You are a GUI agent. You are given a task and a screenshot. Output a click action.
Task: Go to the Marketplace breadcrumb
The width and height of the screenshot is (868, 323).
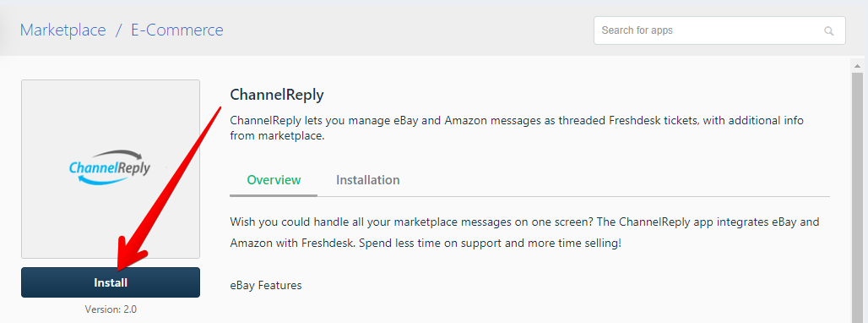pyautogui.click(x=62, y=30)
